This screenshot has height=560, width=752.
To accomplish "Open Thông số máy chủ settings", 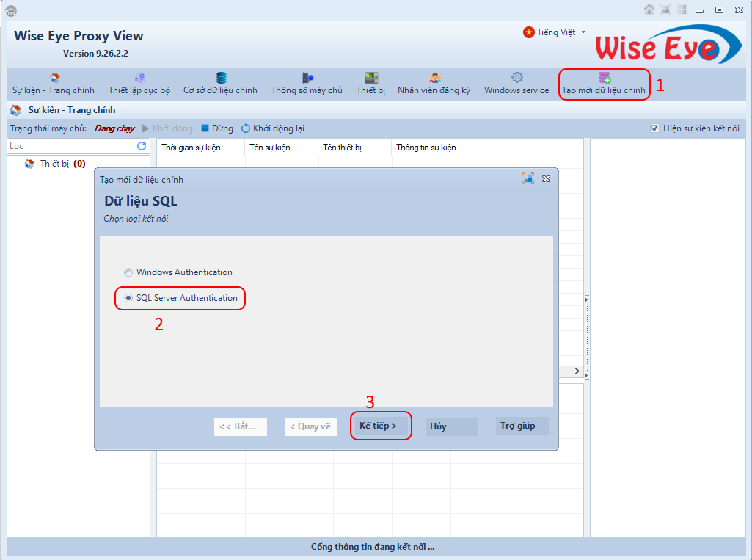I will 307,78.
